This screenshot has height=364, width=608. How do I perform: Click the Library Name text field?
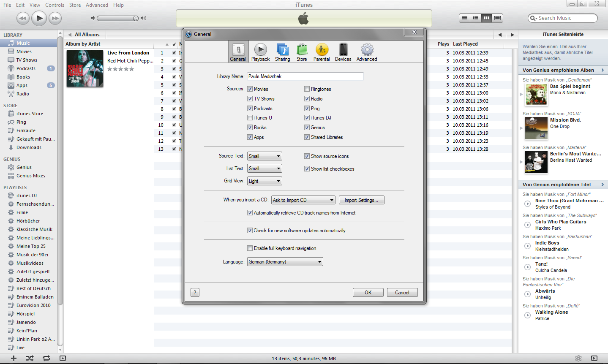click(x=305, y=76)
